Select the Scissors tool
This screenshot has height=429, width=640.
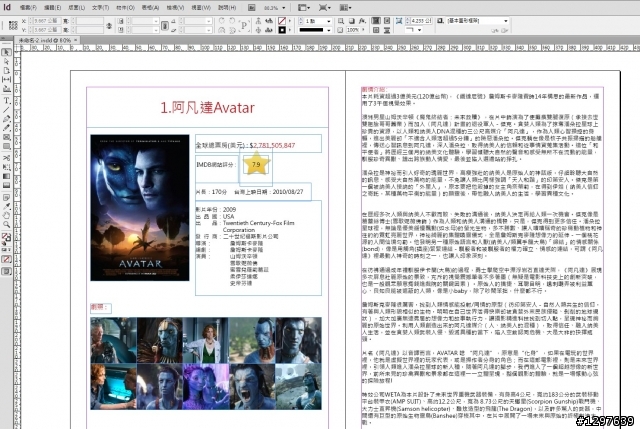click(7, 158)
